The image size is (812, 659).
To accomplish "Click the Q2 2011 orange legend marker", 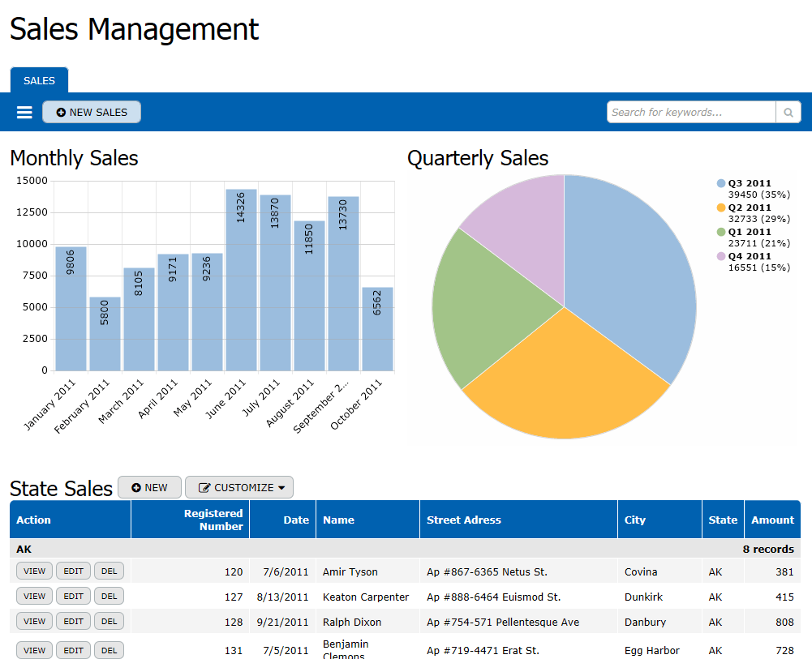I will pyautogui.click(x=721, y=208).
